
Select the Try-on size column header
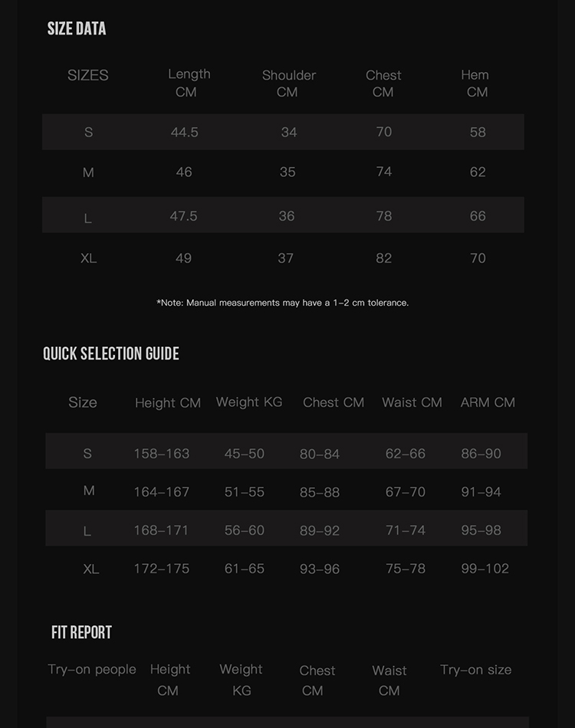[475, 670]
